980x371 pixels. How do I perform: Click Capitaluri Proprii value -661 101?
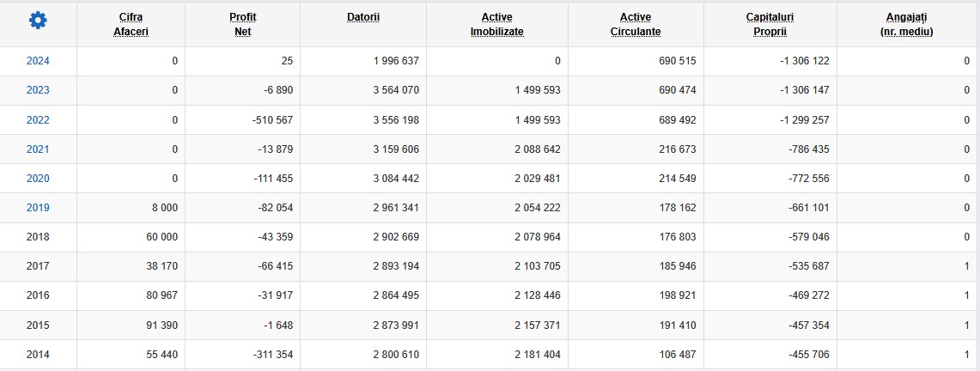(x=809, y=208)
